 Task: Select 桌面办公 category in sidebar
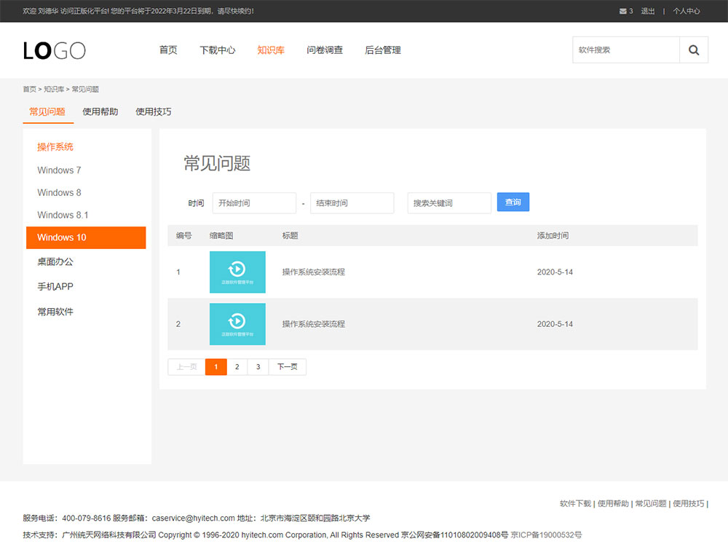[55, 261]
